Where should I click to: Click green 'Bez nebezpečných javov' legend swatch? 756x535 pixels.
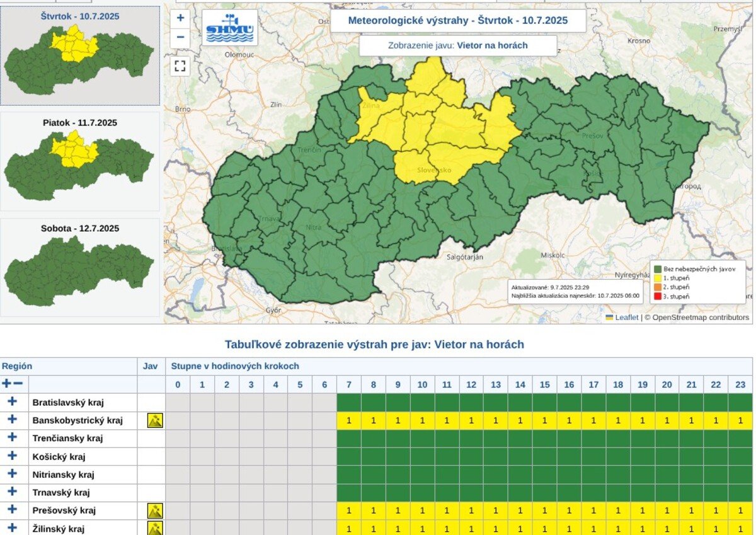(x=658, y=269)
